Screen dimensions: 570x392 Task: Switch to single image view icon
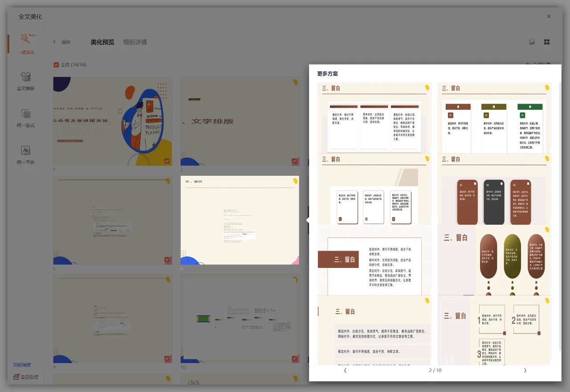pyautogui.click(x=532, y=42)
